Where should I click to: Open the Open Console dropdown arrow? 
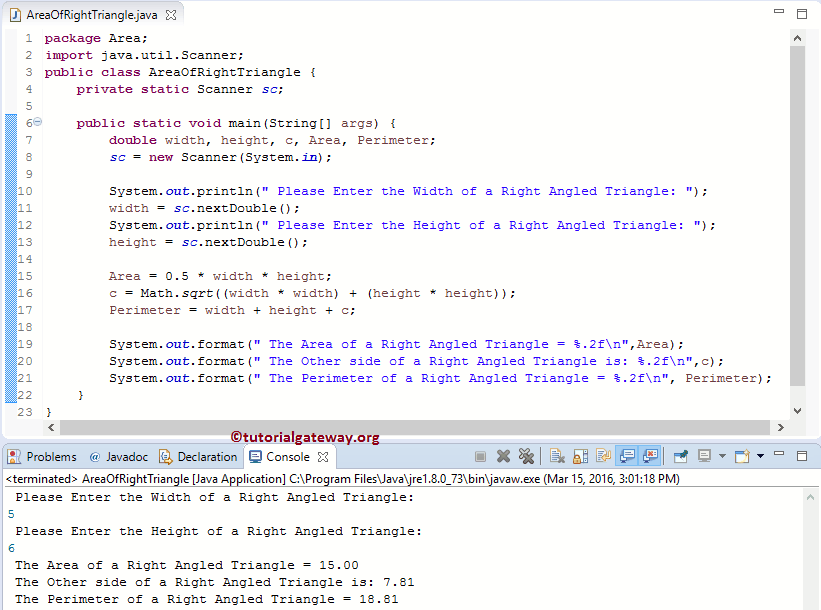tap(759, 457)
